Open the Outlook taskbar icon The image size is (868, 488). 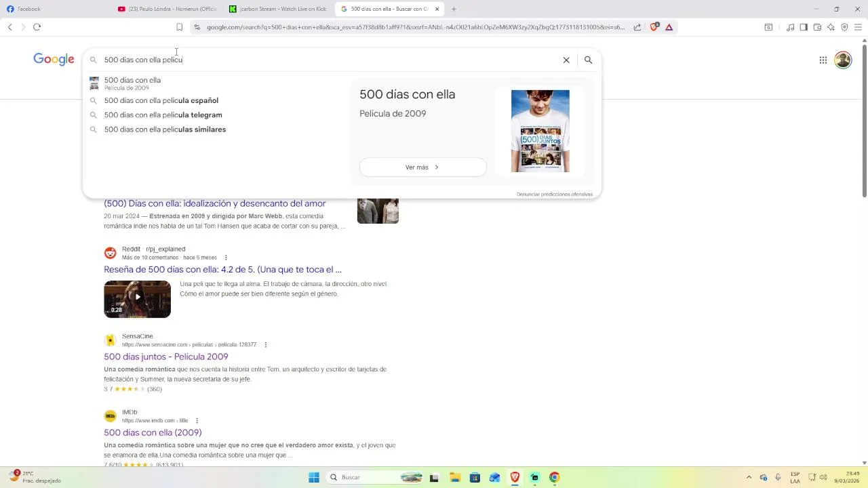(x=494, y=477)
